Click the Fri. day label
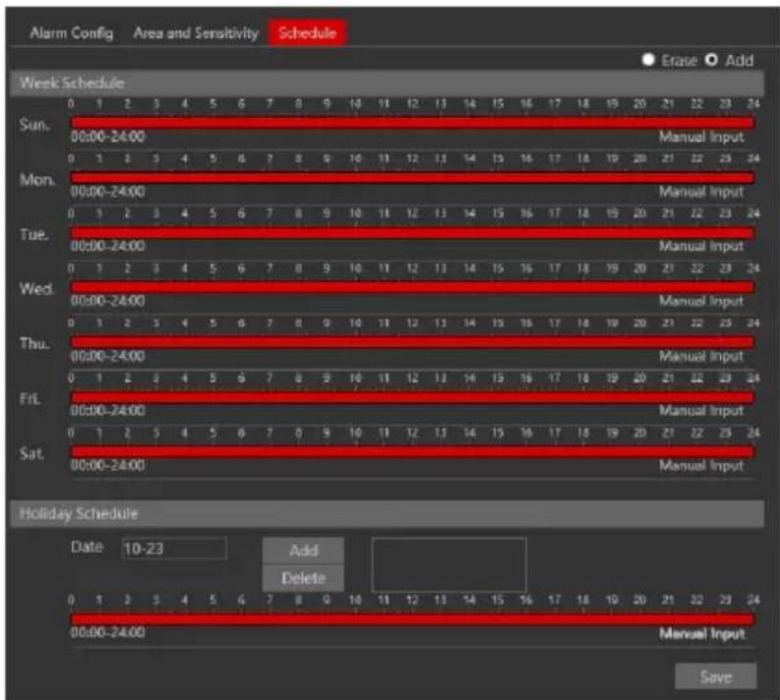780x700 pixels. [x=30, y=398]
